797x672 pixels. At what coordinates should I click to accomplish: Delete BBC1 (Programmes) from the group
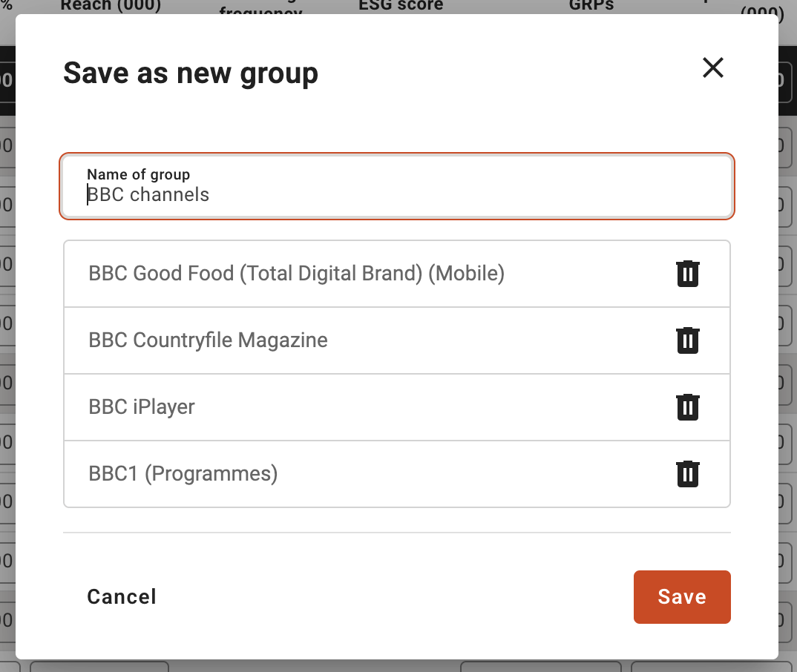(688, 474)
